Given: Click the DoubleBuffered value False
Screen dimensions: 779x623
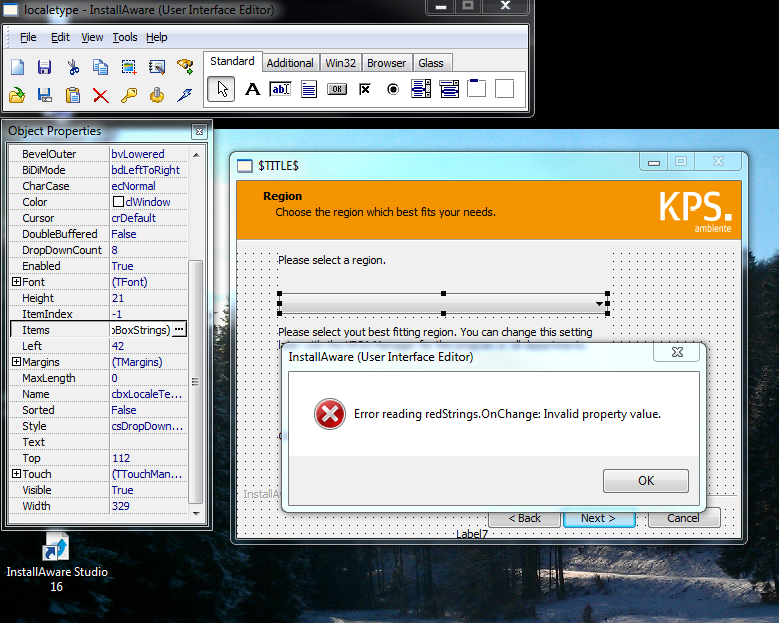Looking at the screenshot, I should (x=148, y=234).
